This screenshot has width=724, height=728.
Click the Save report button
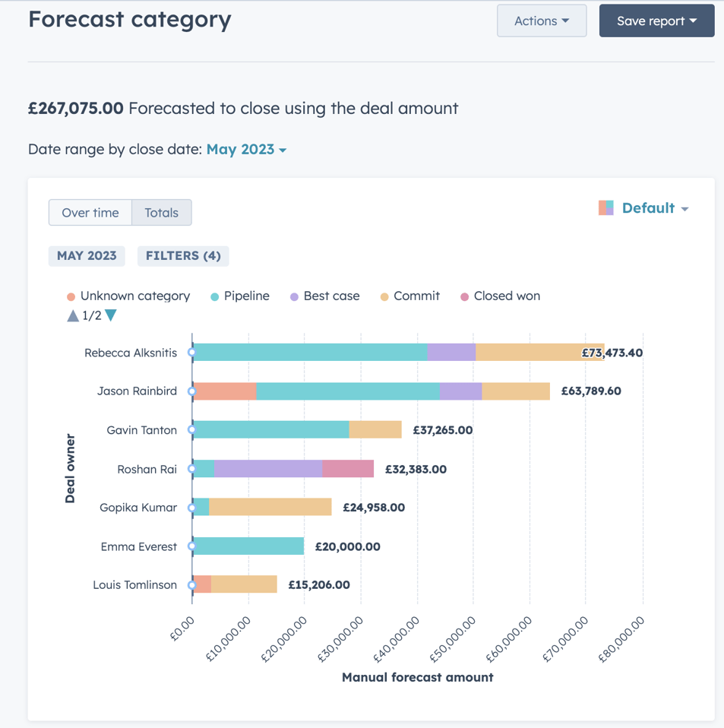coord(656,21)
